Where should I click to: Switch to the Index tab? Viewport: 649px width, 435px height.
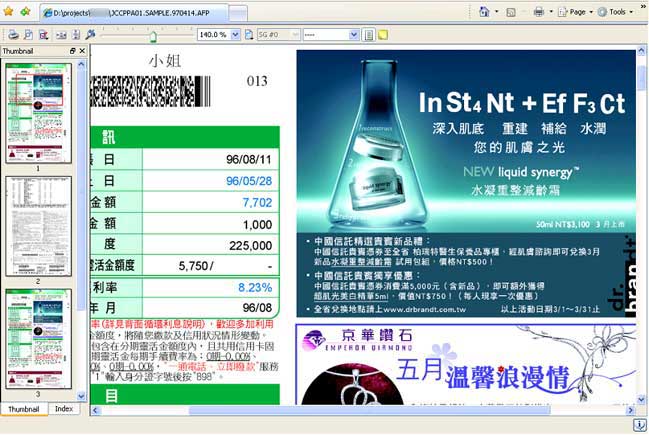(64, 409)
